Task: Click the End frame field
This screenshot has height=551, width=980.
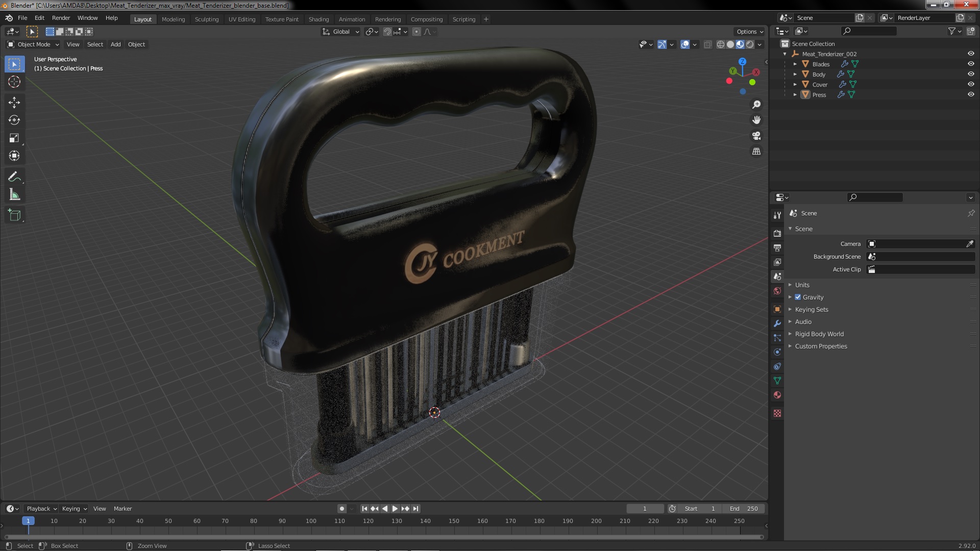Action: (744, 509)
